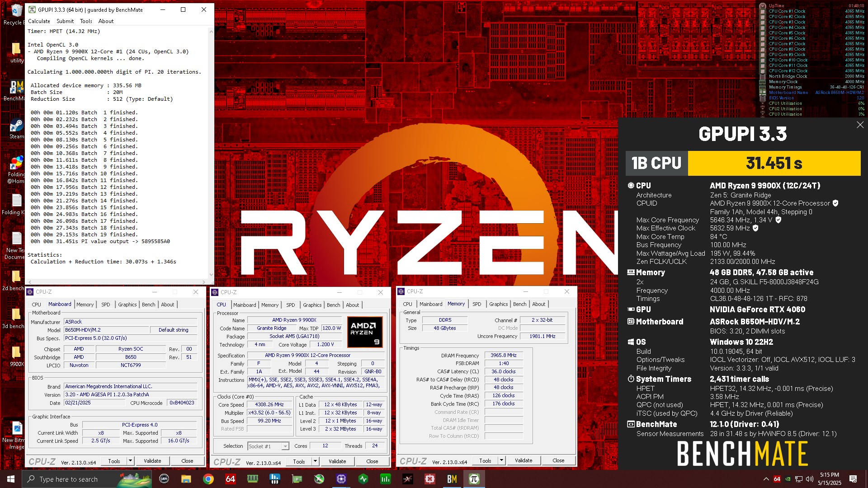This screenshot has height=488, width=868.
Task: Switch to Bench tab in middle CPU-Z window
Action: [x=334, y=305]
